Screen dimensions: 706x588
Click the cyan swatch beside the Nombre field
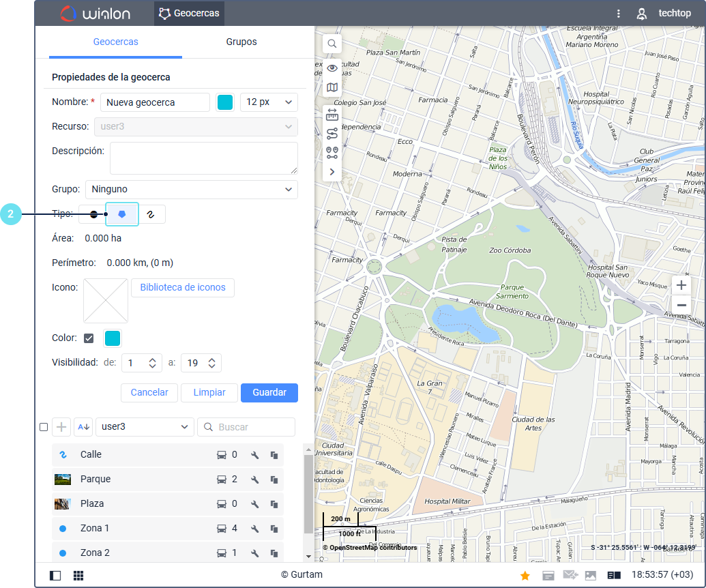point(224,102)
